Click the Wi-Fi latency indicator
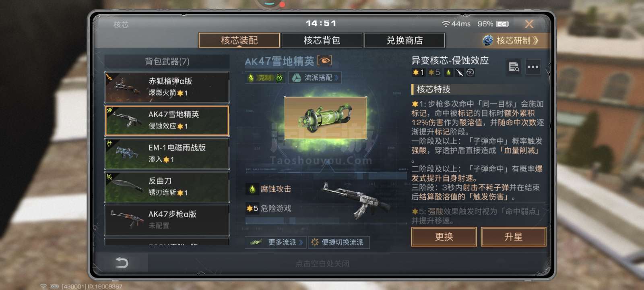This screenshot has height=290, width=644. tap(456, 24)
